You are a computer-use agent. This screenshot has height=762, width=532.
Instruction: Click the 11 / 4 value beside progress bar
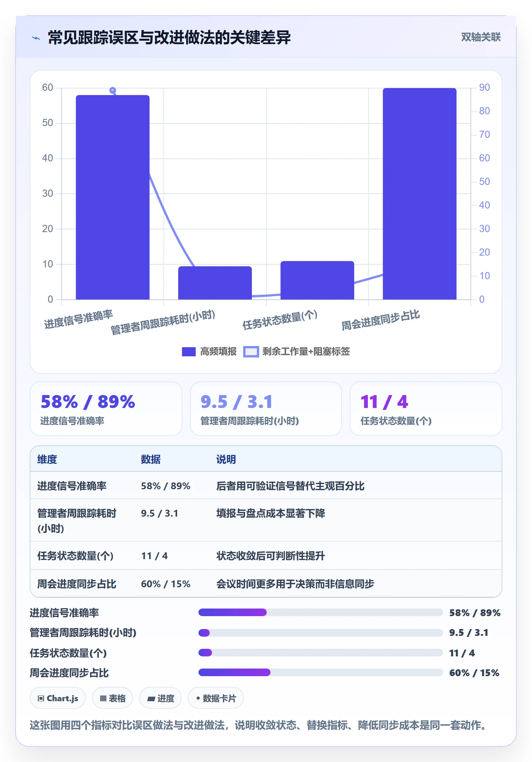pyautogui.click(x=462, y=653)
